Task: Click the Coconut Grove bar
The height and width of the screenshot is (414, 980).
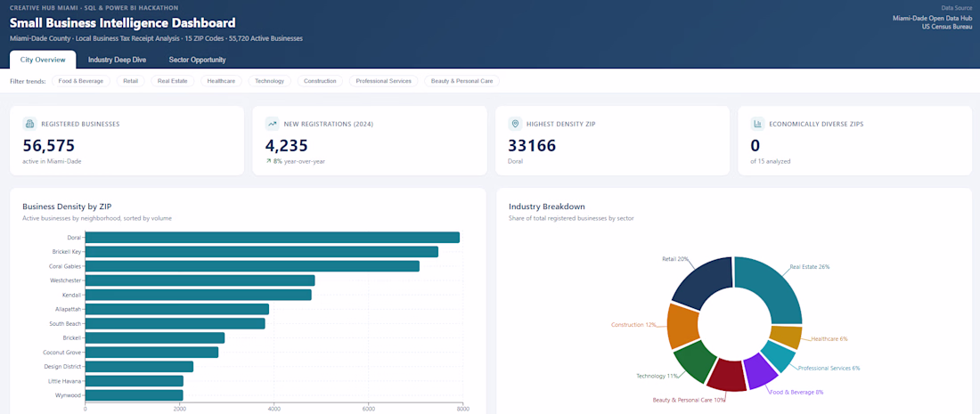Action: [x=151, y=353]
